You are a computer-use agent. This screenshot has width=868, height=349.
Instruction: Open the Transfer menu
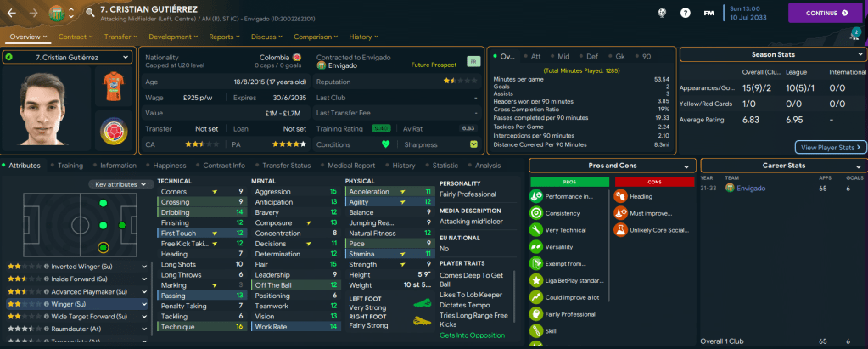click(x=121, y=37)
